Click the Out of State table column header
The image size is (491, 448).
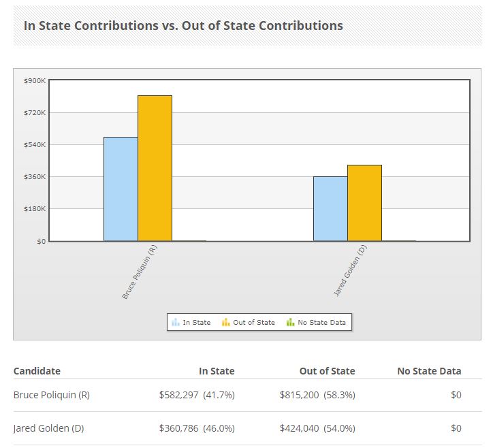pos(327,371)
